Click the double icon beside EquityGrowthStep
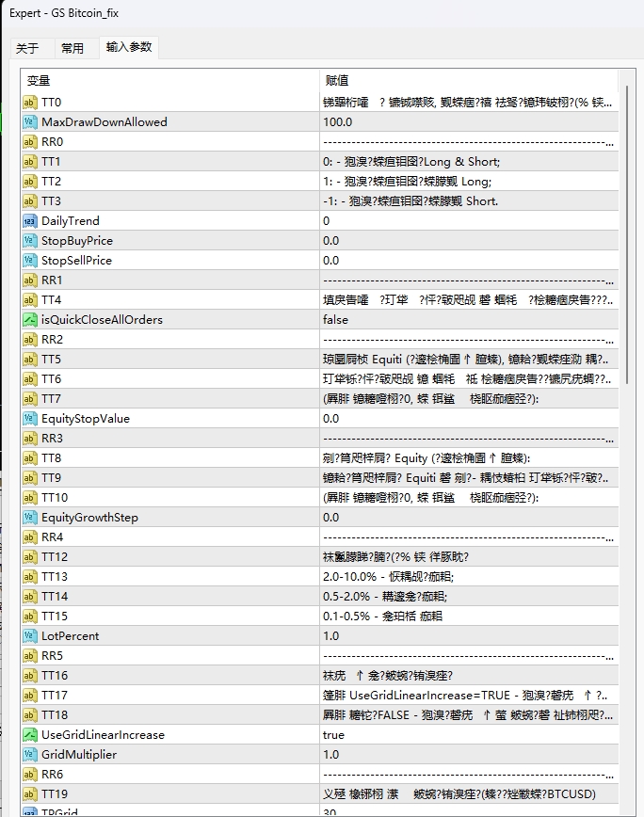 coord(30,518)
